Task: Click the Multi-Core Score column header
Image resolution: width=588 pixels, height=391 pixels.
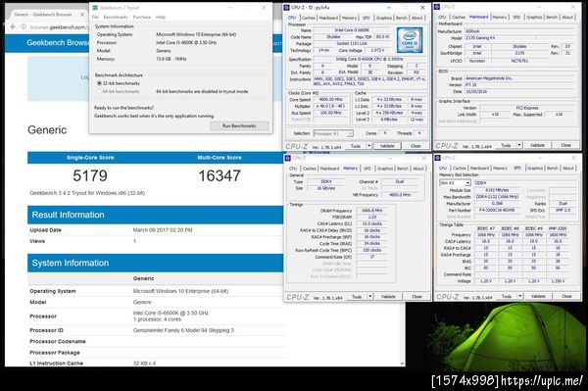Action: 220,158
